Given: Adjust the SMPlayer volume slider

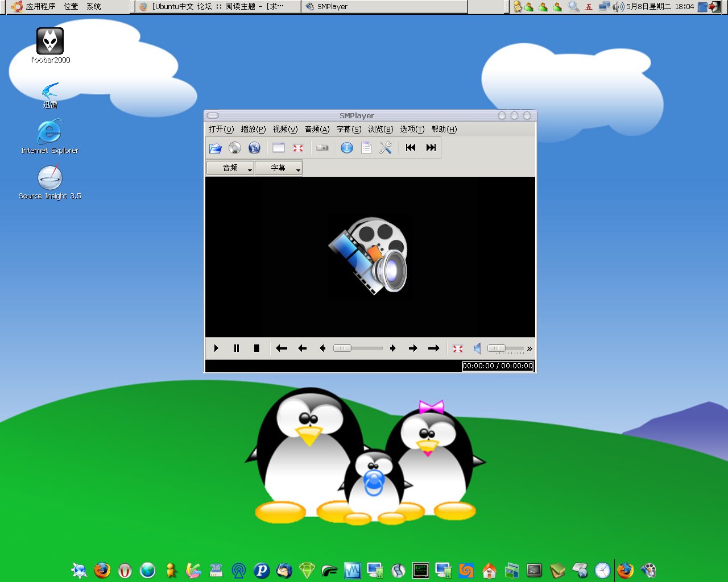Looking at the screenshot, I should click(506, 348).
